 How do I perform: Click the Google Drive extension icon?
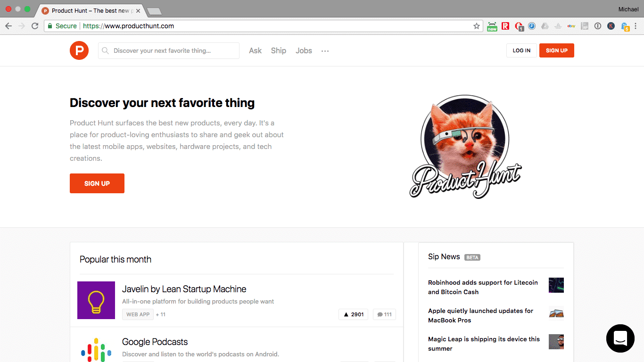[x=545, y=26]
